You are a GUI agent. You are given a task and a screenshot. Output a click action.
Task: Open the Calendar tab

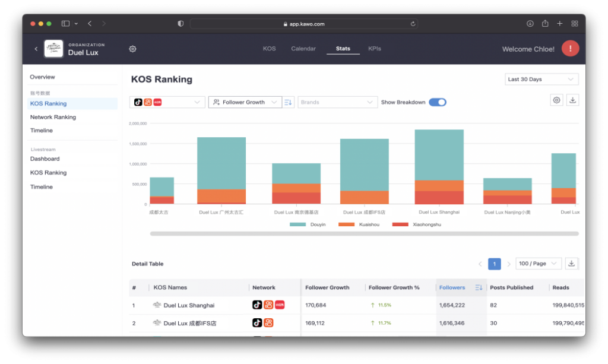[x=303, y=49]
